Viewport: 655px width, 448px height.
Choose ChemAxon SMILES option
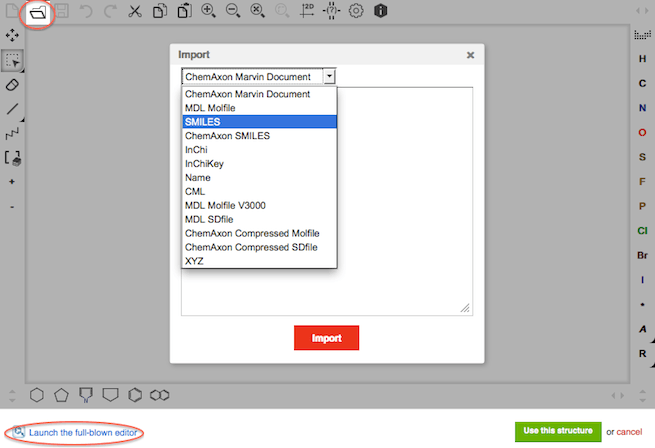259,136
